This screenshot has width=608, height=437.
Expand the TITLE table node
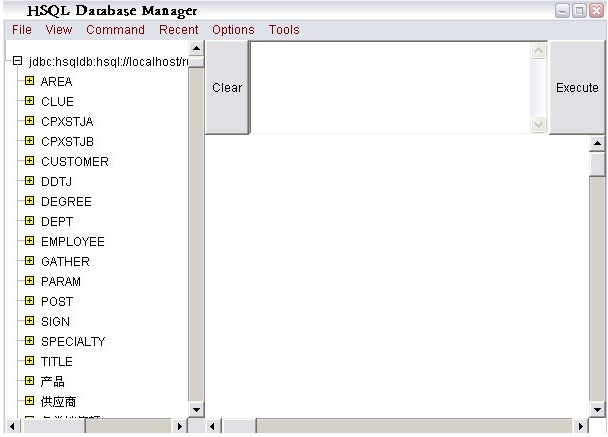[29, 361]
